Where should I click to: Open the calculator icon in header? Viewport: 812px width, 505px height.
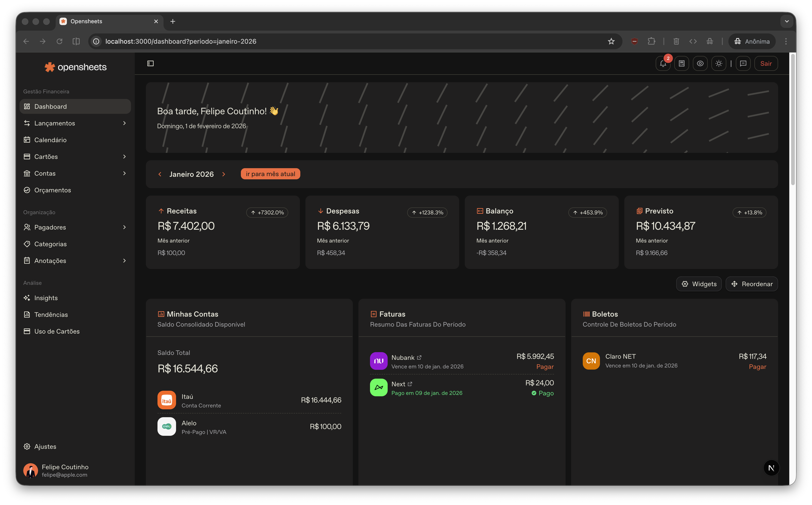click(681, 63)
